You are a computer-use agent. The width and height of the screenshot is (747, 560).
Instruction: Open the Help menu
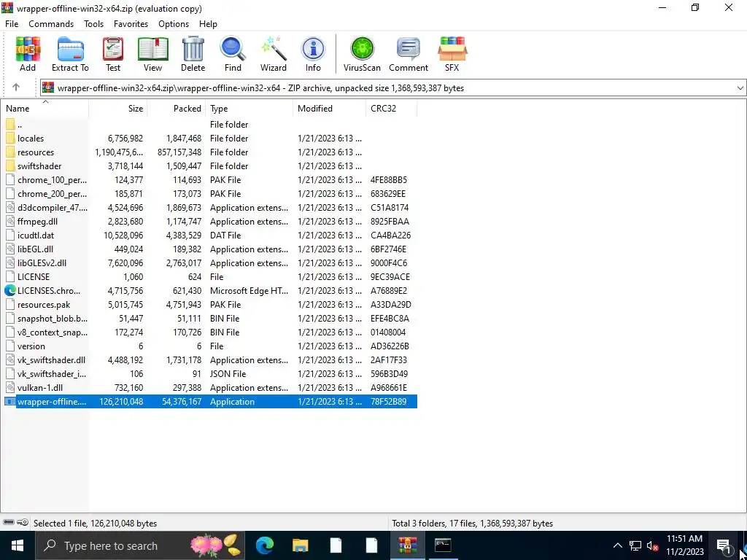click(x=208, y=24)
